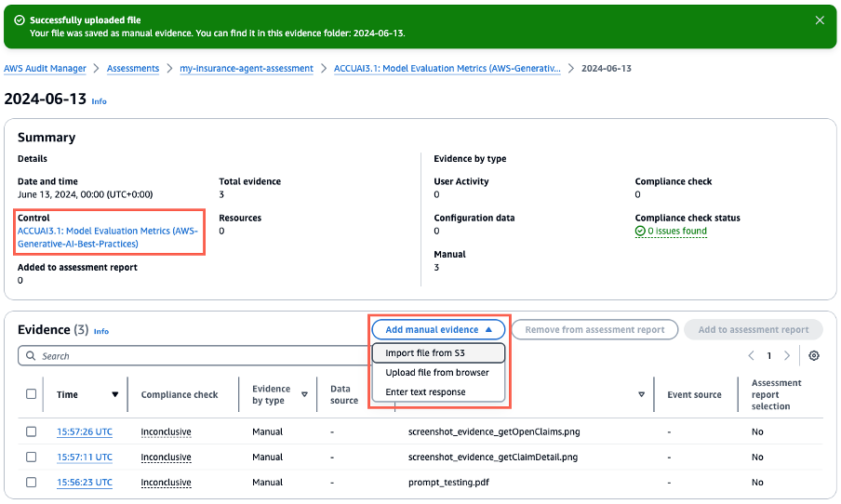This screenshot has height=504, width=841.
Task: Click Remove from assessment report button
Action: (594, 330)
